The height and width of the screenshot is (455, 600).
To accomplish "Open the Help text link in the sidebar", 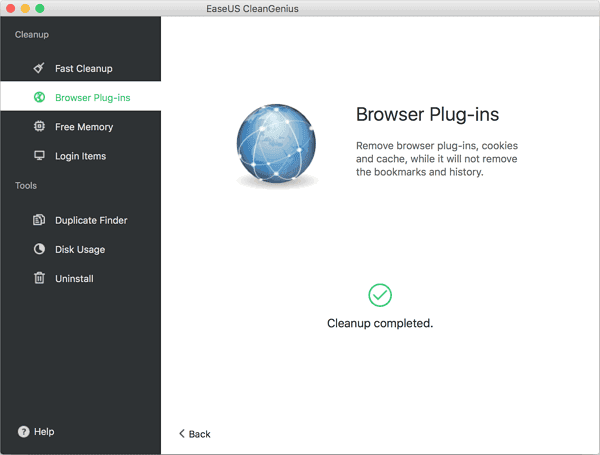I will (x=44, y=432).
